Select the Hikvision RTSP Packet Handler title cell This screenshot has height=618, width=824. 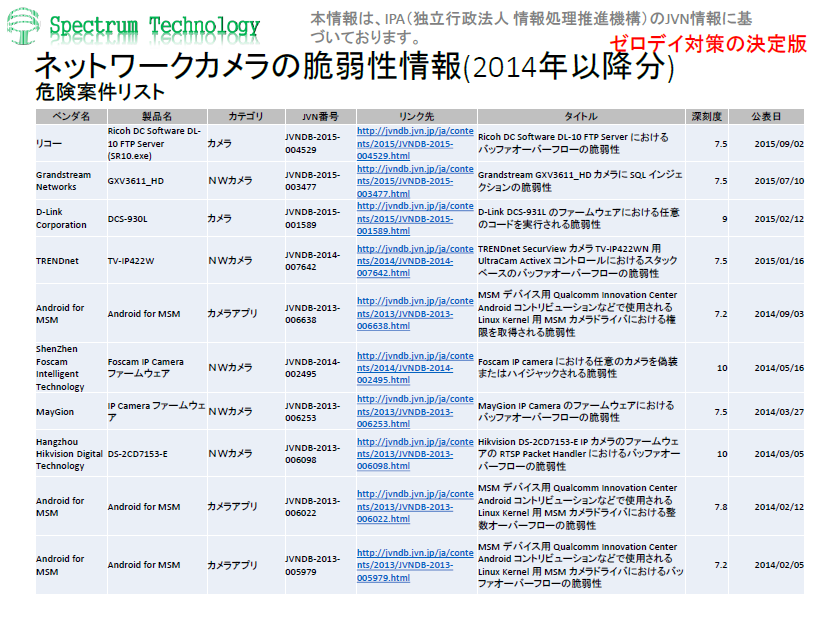579,454
